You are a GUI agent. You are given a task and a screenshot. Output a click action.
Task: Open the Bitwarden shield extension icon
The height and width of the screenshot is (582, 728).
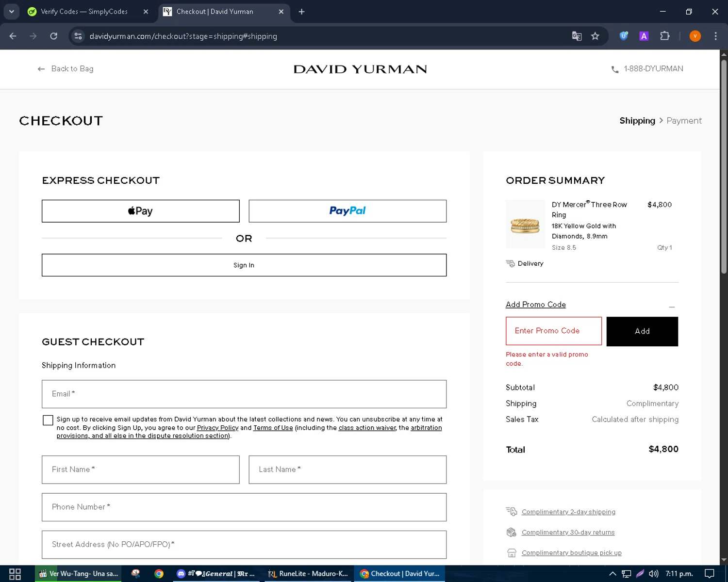click(x=624, y=36)
